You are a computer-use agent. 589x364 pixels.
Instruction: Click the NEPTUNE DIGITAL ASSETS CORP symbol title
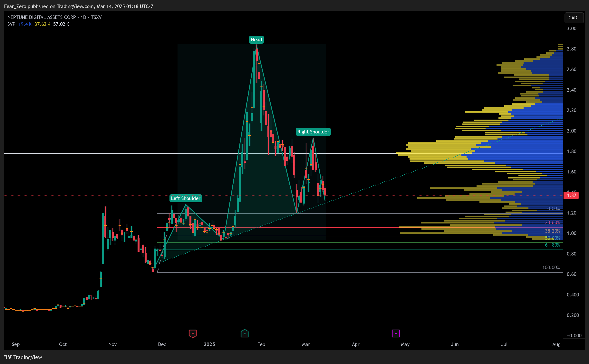tap(42, 17)
